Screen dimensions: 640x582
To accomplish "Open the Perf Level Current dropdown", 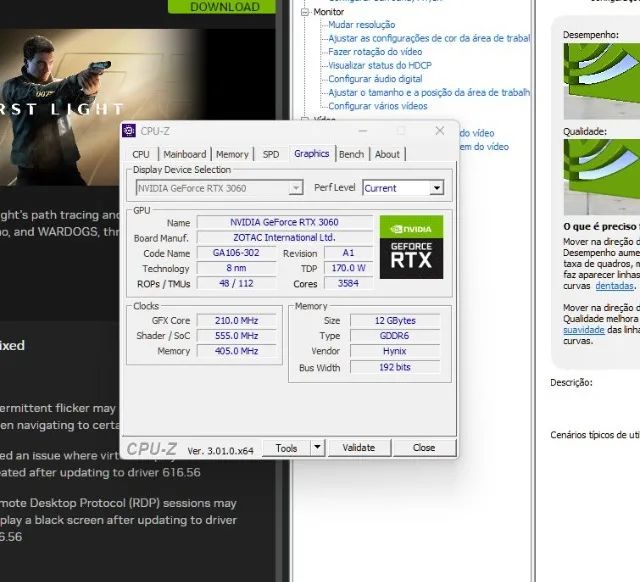I will click(x=403, y=188).
